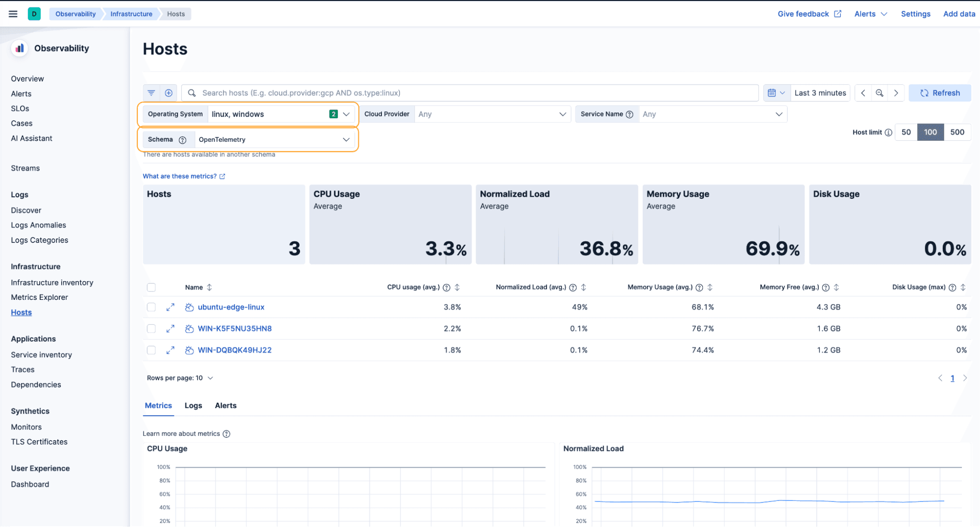Go to next table page arrow
Viewport: 980px width, 527px height.
click(x=965, y=378)
